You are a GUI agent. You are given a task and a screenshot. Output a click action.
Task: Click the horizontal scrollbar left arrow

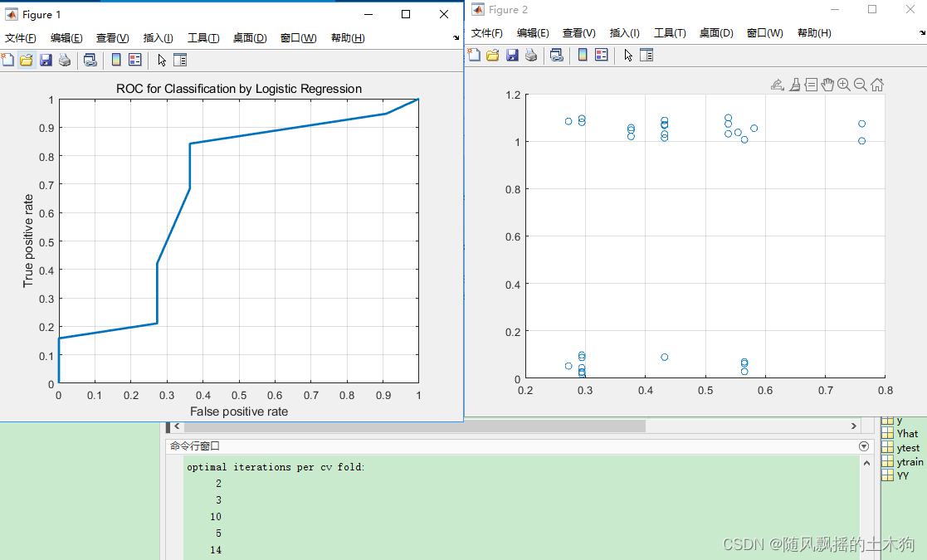pos(177,426)
